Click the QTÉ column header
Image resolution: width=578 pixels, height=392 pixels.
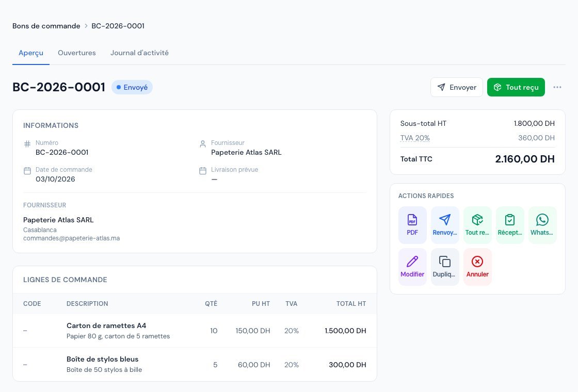(211, 304)
